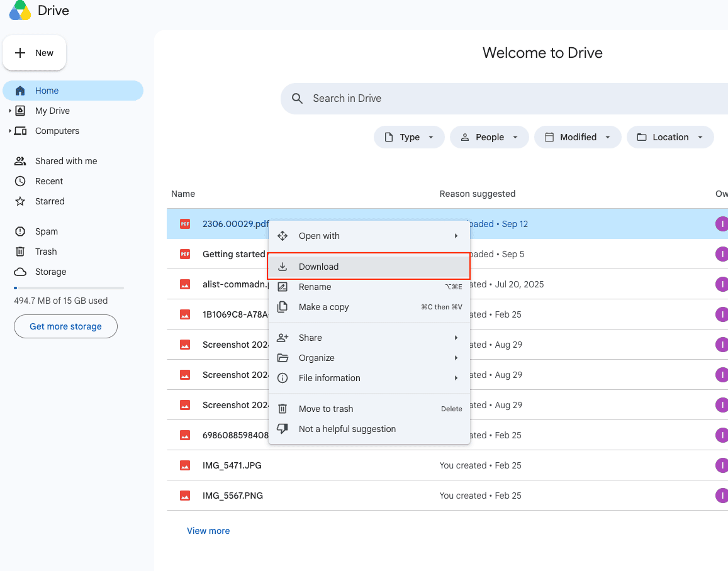Click the Storage cloud icon
This screenshot has width=728, height=571.
click(20, 272)
